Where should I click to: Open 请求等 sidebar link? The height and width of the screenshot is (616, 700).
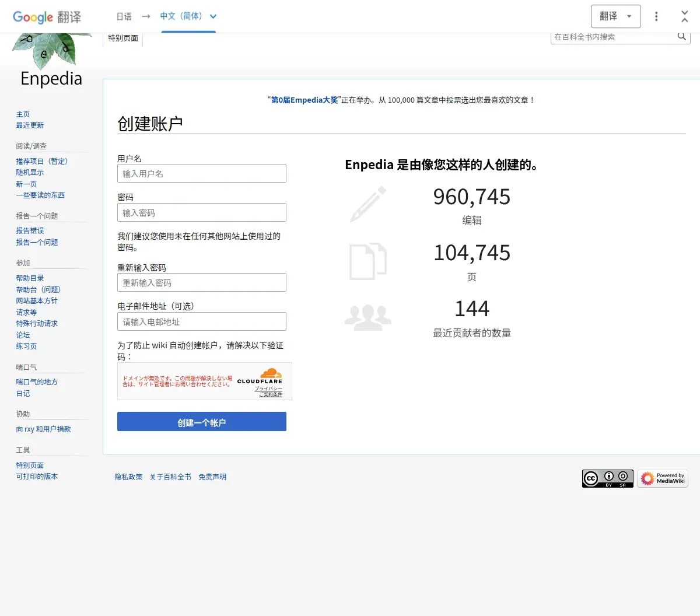click(26, 313)
